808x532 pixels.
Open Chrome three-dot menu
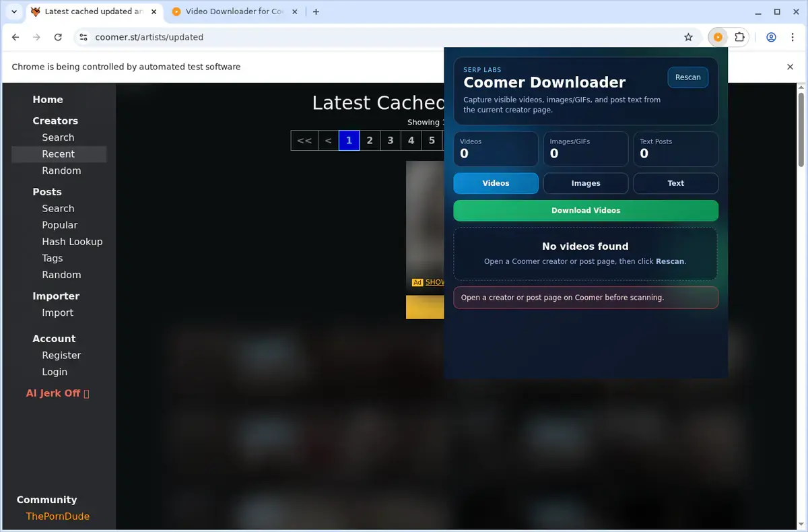click(792, 38)
